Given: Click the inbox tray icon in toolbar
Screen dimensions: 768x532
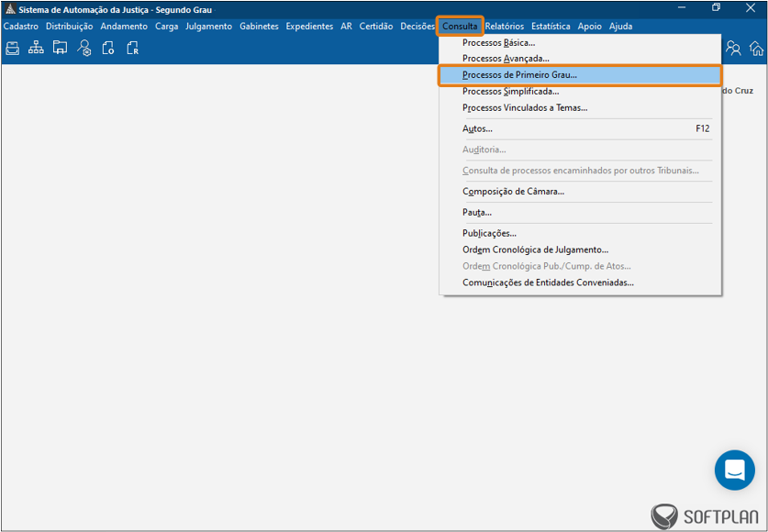Looking at the screenshot, I should [x=13, y=49].
